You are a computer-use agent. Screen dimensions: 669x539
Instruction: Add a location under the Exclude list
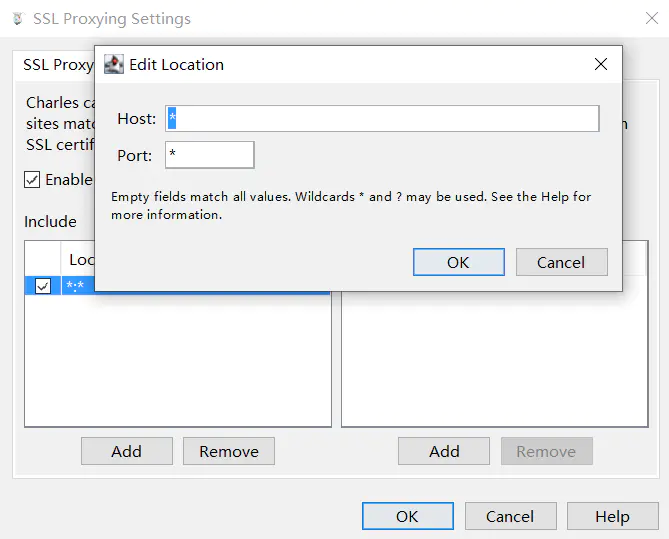point(444,451)
